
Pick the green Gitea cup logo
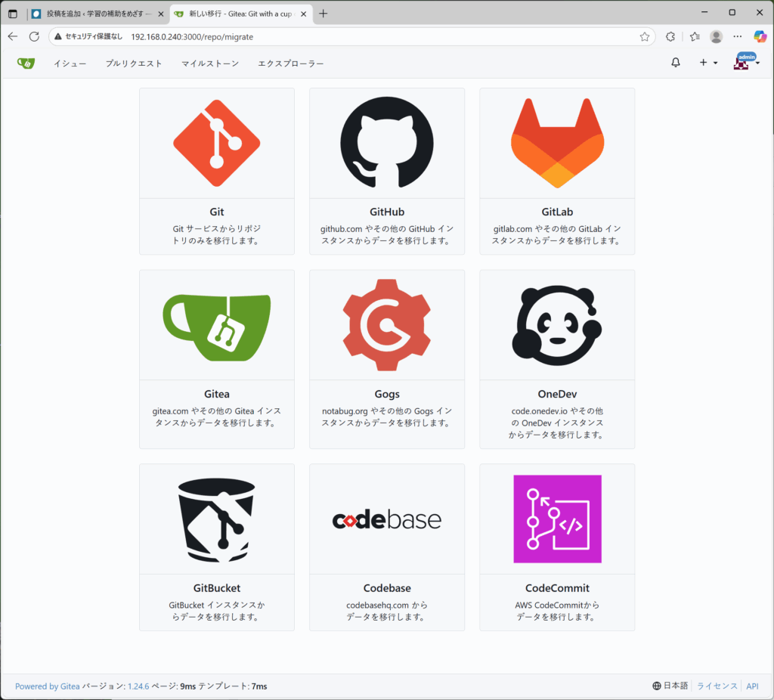[217, 327]
